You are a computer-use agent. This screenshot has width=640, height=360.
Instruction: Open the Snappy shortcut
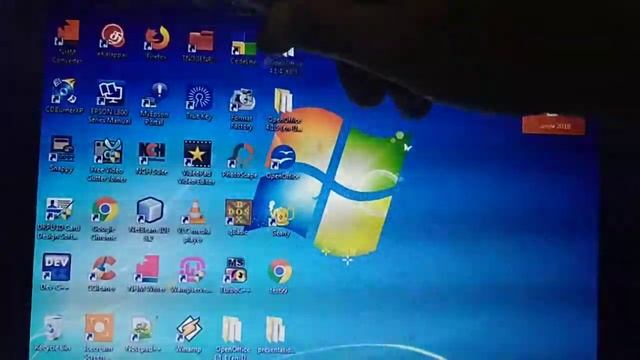pyautogui.click(x=61, y=149)
